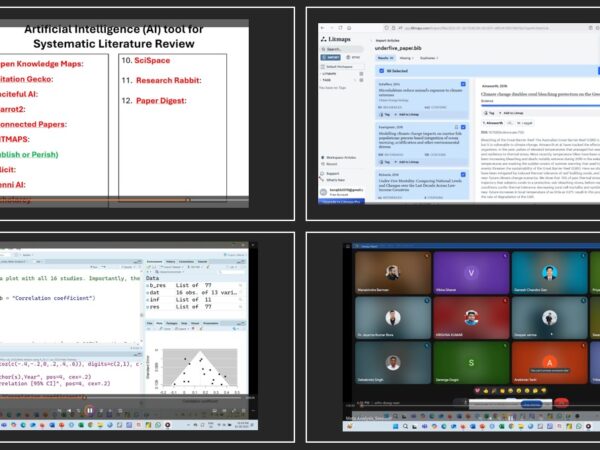Open the Default Workspace selector in Litmaps
The image size is (600, 450).
point(342,67)
